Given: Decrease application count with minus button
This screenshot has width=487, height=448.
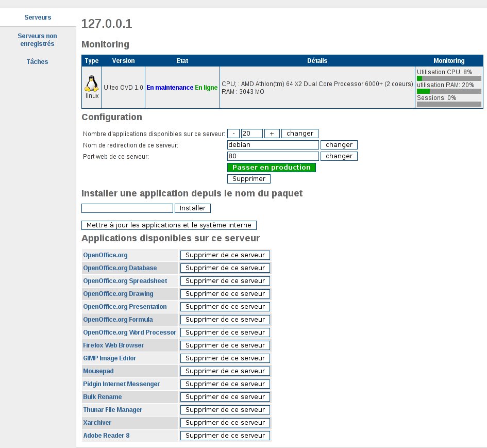Looking at the screenshot, I should (x=233, y=134).
